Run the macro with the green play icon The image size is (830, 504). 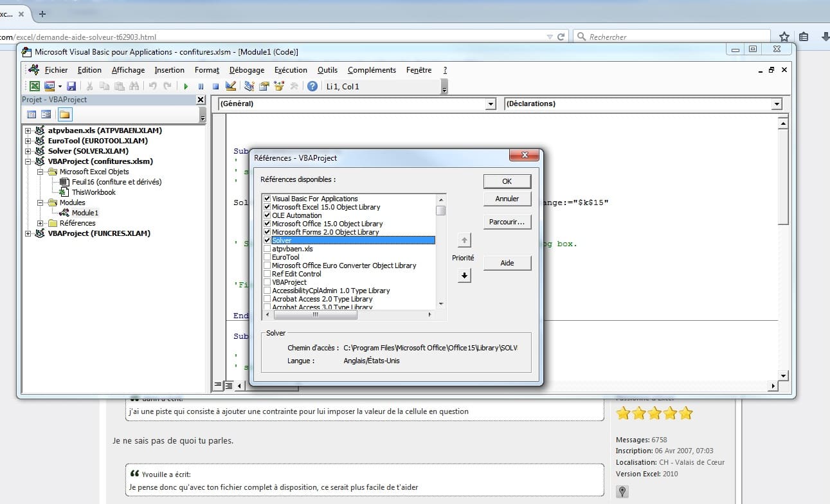tap(186, 86)
